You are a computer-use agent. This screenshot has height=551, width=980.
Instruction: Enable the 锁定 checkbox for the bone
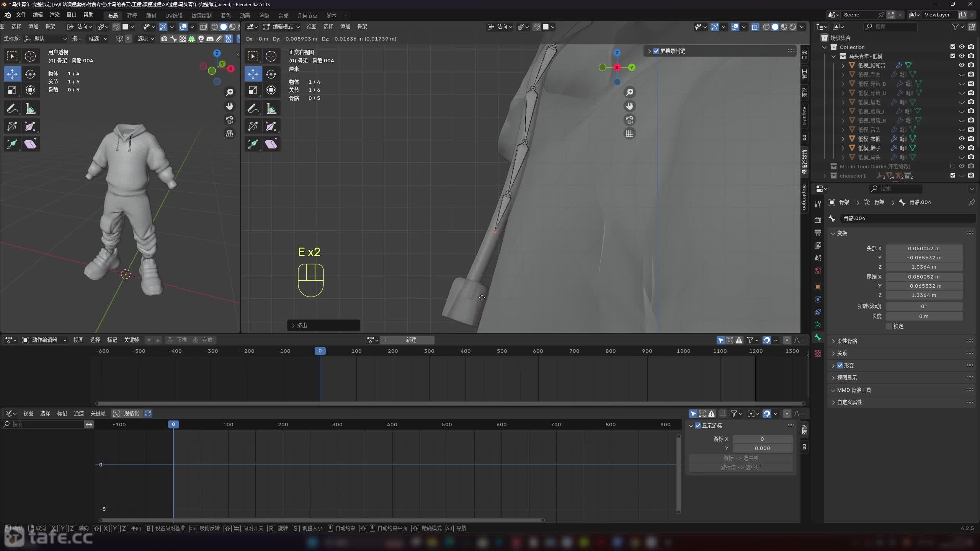pyautogui.click(x=889, y=326)
